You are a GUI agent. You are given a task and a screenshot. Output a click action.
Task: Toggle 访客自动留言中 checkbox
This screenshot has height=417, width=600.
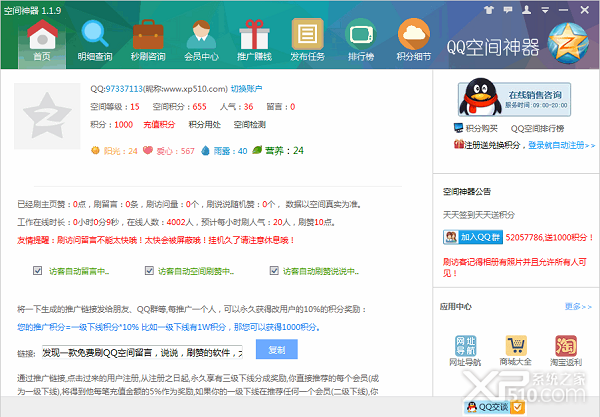tap(38, 271)
